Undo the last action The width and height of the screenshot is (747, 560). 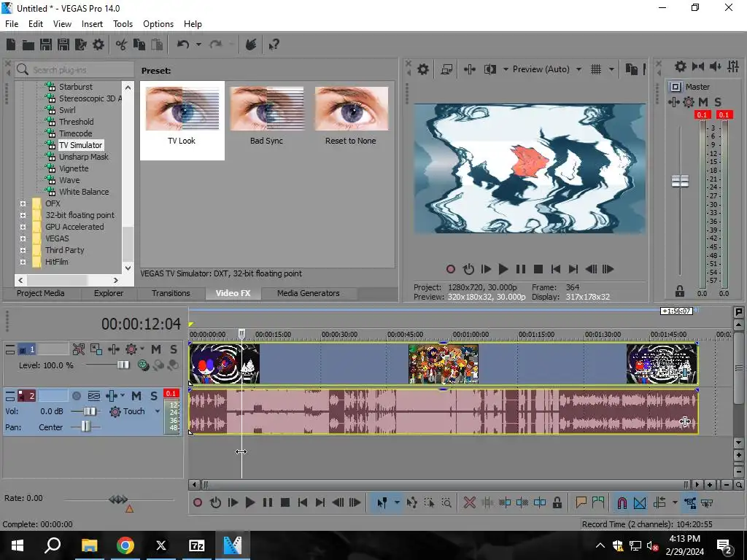tap(182, 44)
